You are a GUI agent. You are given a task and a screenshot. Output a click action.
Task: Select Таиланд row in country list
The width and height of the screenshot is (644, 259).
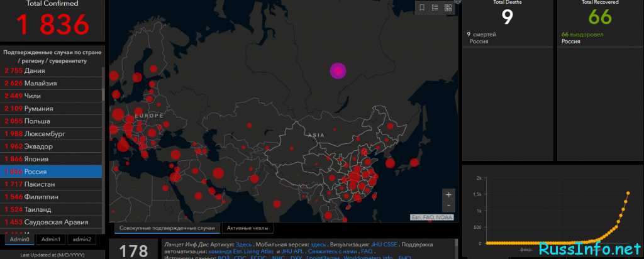pyautogui.click(x=51, y=210)
